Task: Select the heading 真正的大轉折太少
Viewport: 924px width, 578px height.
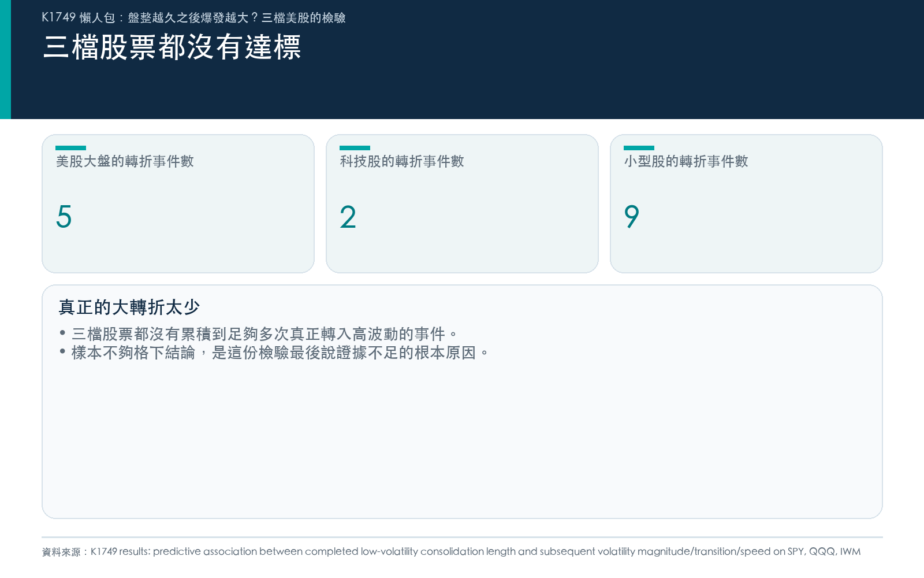Action: coord(129,307)
